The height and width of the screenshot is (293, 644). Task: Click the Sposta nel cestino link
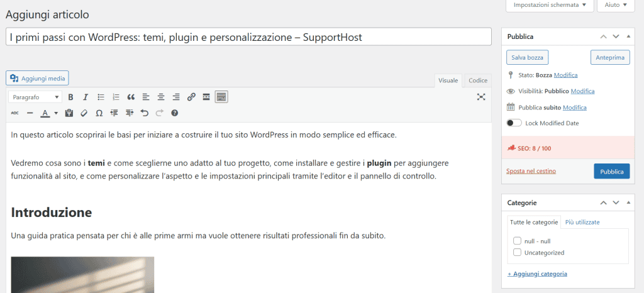click(531, 171)
